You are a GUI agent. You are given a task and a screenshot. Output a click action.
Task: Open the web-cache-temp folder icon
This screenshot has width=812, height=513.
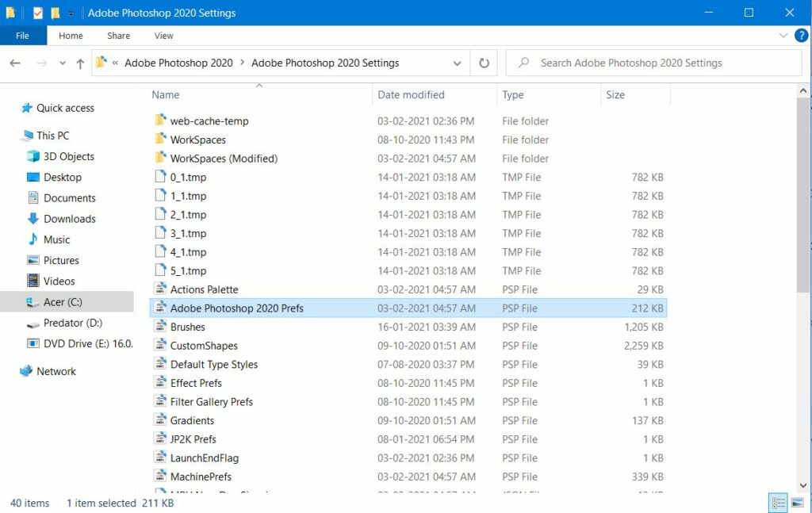(159, 121)
